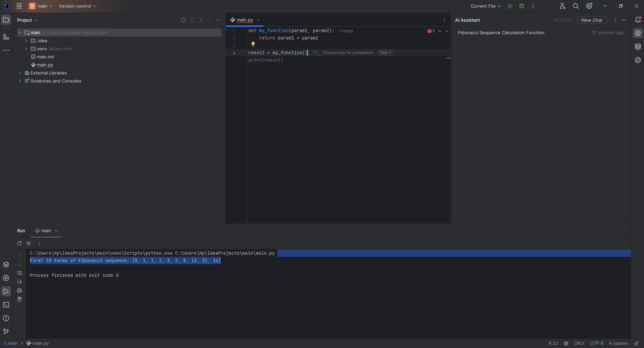Collapse all nodes in Project panel
644x348 pixels.
201,20
